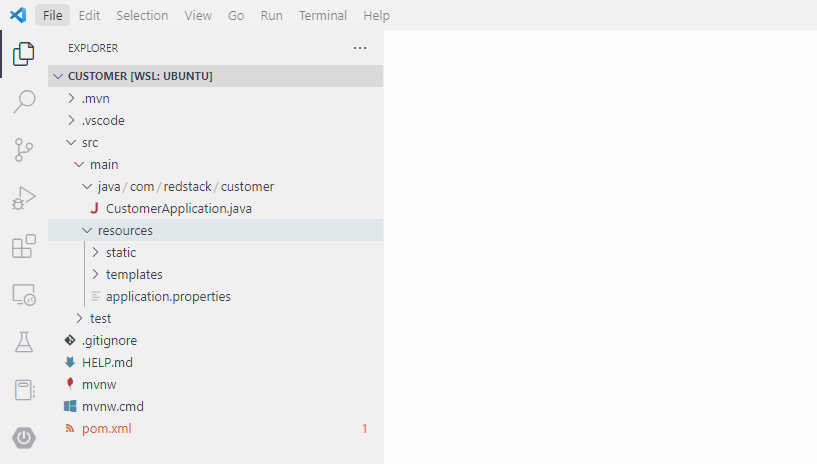Open the Explorer view in activity bar

[24, 54]
